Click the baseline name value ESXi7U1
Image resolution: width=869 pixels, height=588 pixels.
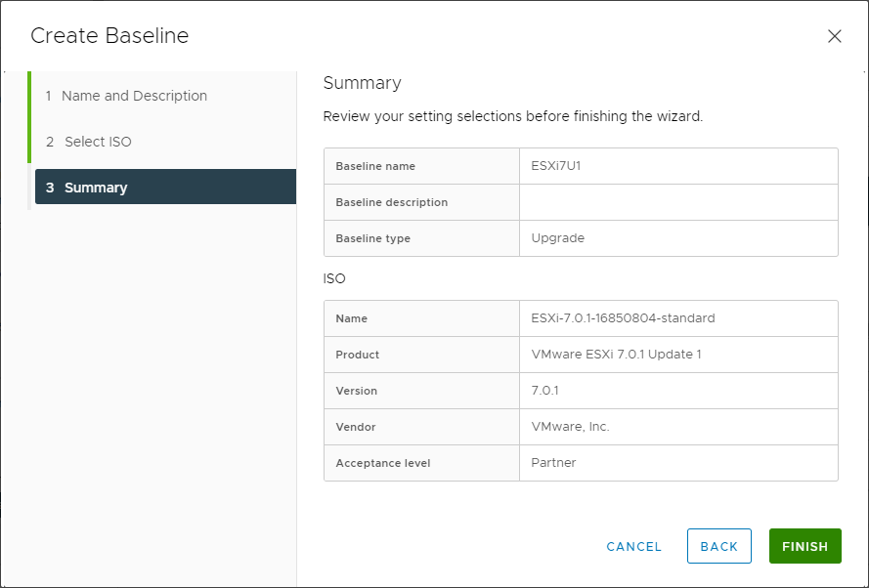point(556,165)
